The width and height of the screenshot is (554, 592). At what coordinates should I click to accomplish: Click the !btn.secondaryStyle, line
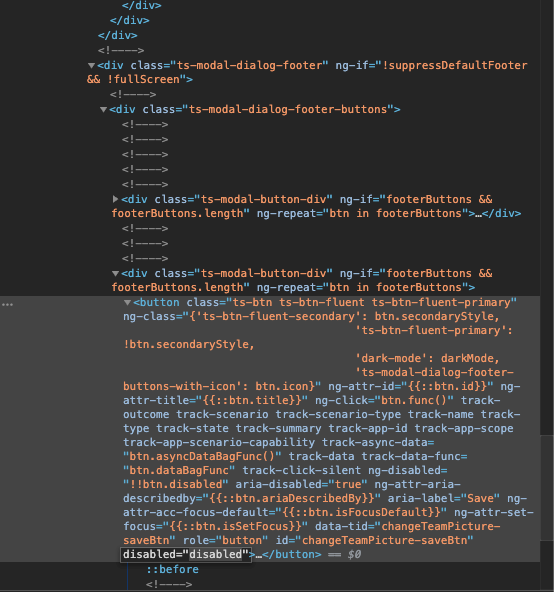click(189, 344)
